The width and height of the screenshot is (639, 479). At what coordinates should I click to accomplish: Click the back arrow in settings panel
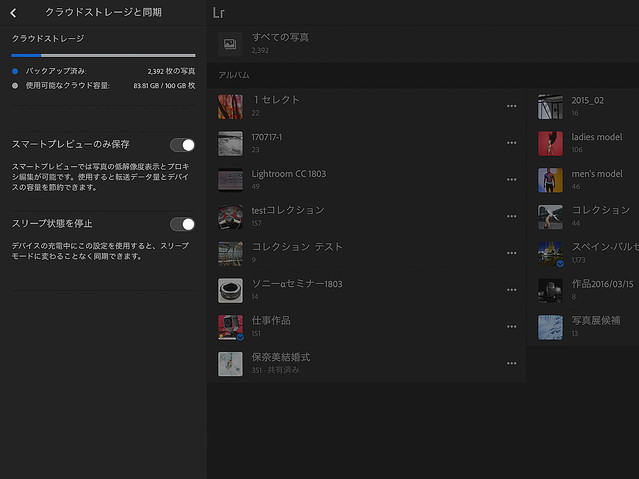(x=13, y=13)
